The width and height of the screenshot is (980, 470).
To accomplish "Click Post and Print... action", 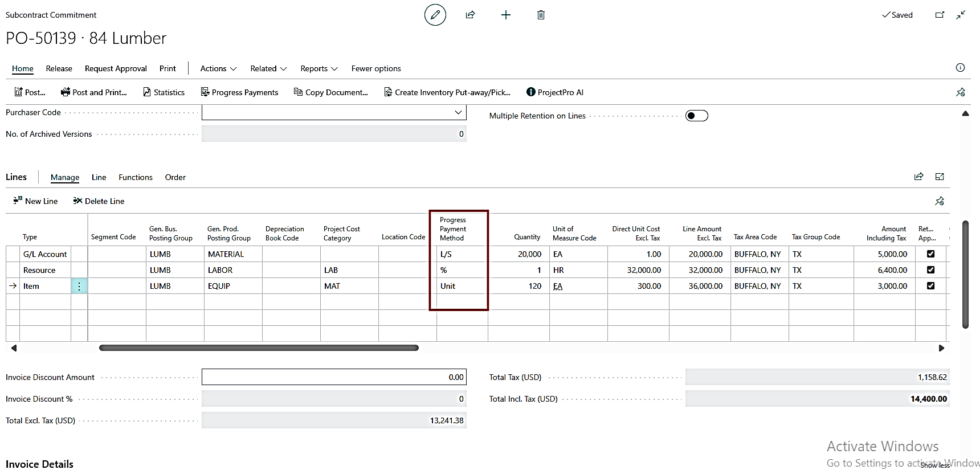I will pos(94,92).
